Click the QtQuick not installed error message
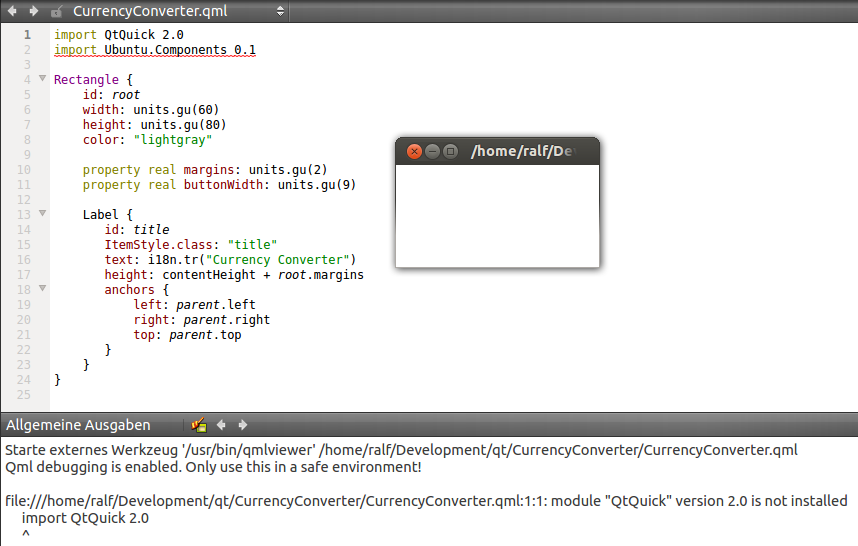 [425, 501]
